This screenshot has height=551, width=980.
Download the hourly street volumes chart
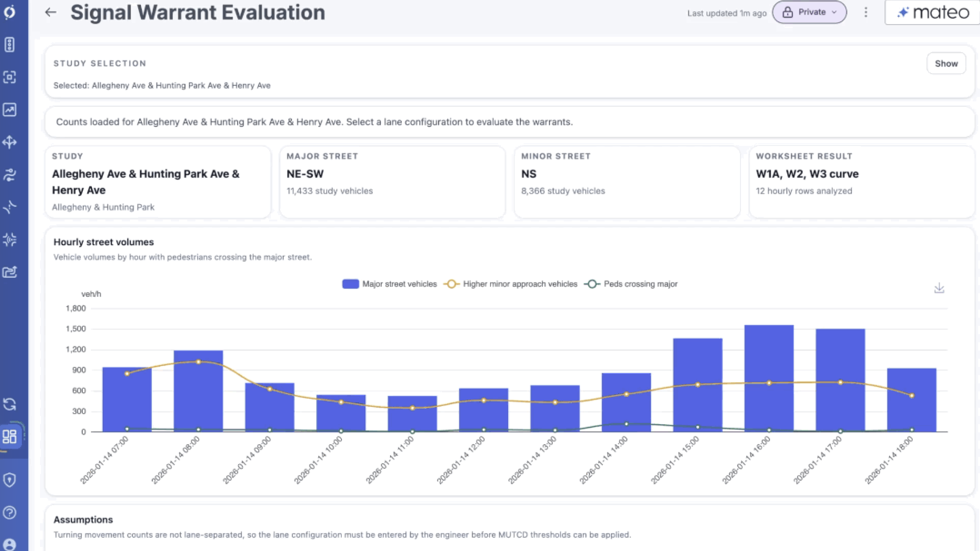(x=939, y=288)
